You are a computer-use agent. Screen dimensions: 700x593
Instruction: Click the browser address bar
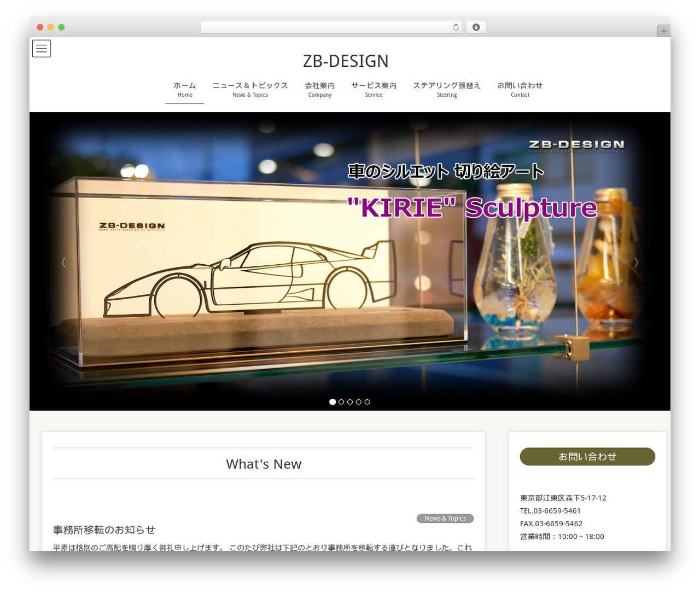(x=331, y=27)
